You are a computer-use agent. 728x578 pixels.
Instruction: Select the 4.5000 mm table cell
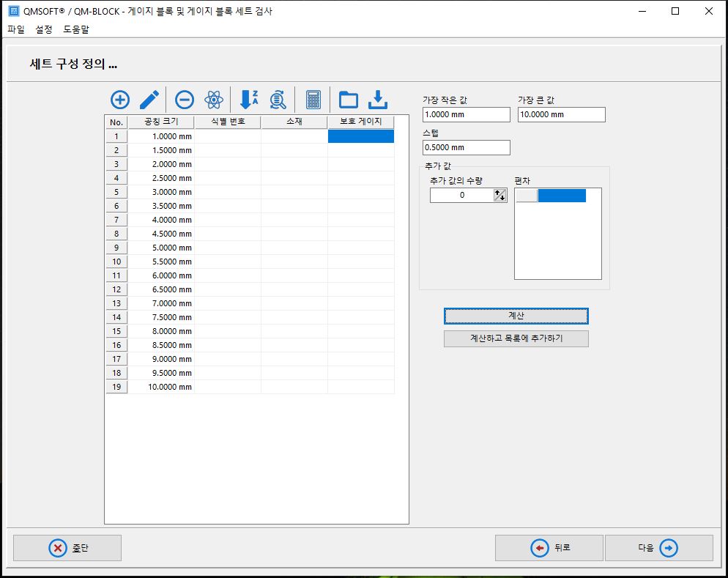pyautogui.click(x=161, y=234)
